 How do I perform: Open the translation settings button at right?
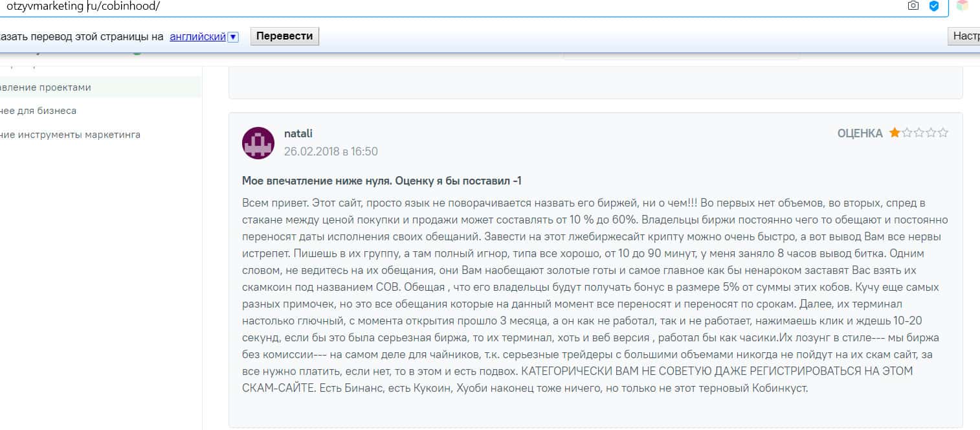(964, 36)
